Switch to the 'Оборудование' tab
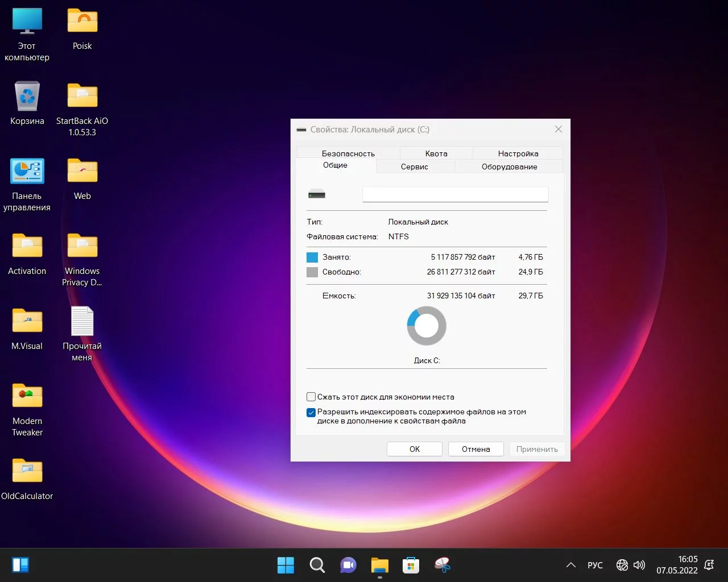This screenshot has width=728, height=582. 509,167
